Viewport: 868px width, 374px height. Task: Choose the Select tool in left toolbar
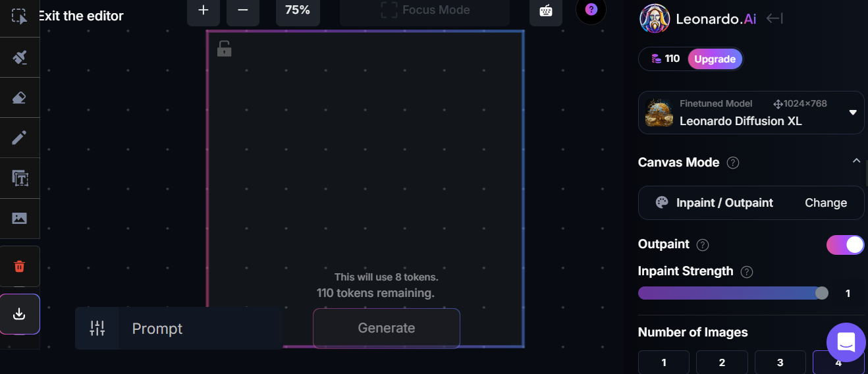click(20, 17)
